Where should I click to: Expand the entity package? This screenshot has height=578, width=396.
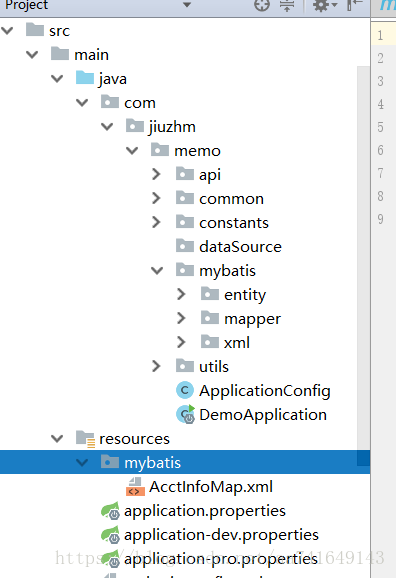pos(181,294)
